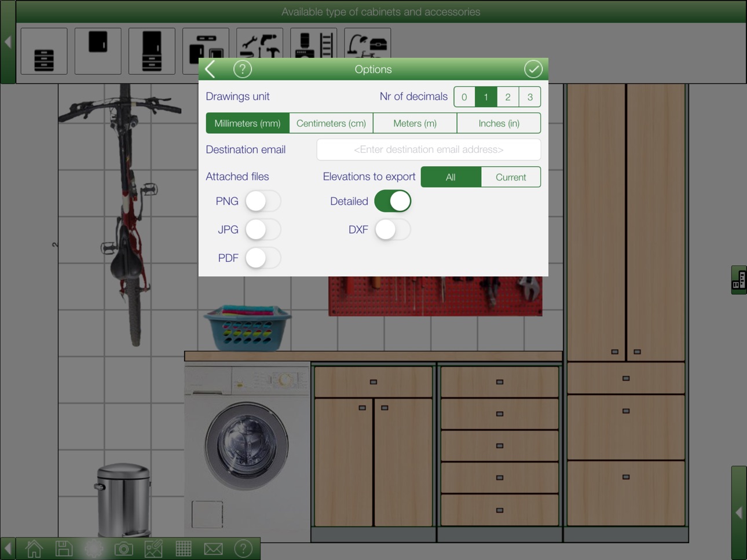The height and width of the screenshot is (560, 747).
Task: Select tall cabinets category
Action: (x=152, y=51)
